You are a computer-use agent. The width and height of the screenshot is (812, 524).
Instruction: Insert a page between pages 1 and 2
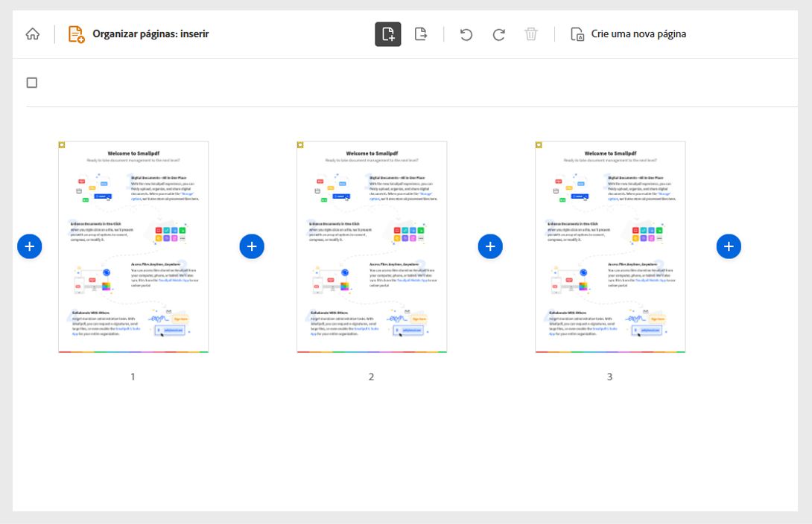(252, 246)
